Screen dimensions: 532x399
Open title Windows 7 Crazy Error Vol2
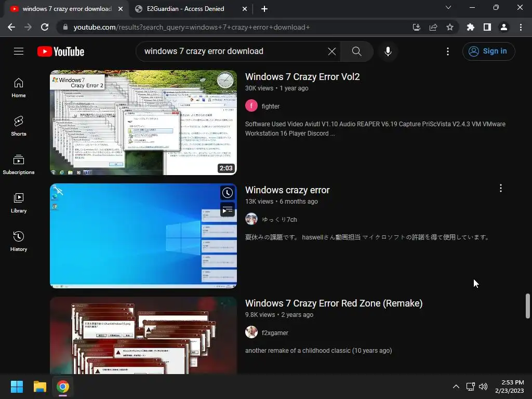pyautogui.click(x=302, y=77)
